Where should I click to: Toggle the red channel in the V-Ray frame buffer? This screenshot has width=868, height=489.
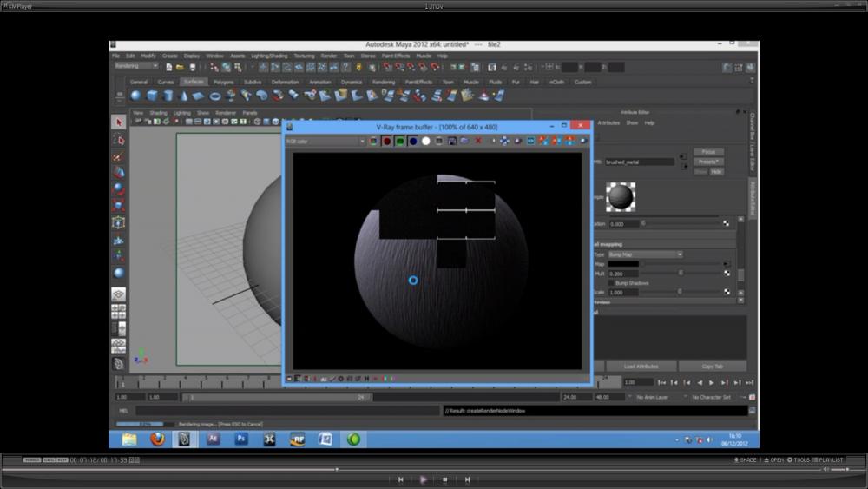386,142
